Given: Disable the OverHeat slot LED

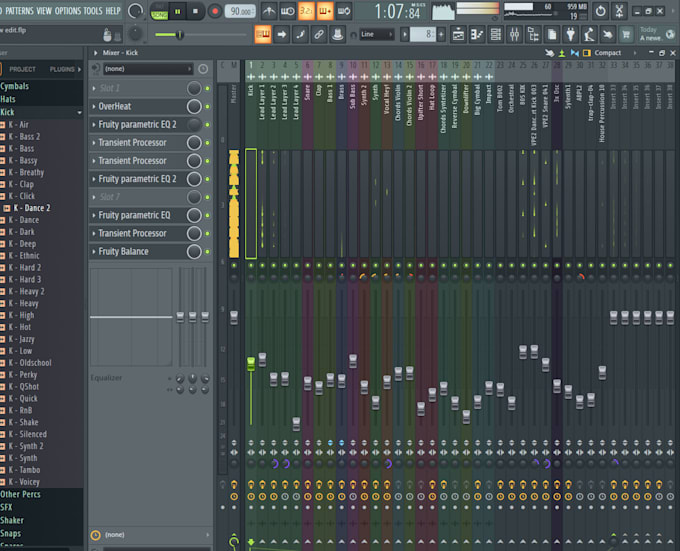Looking at the screenshot, I should point(207,107).
